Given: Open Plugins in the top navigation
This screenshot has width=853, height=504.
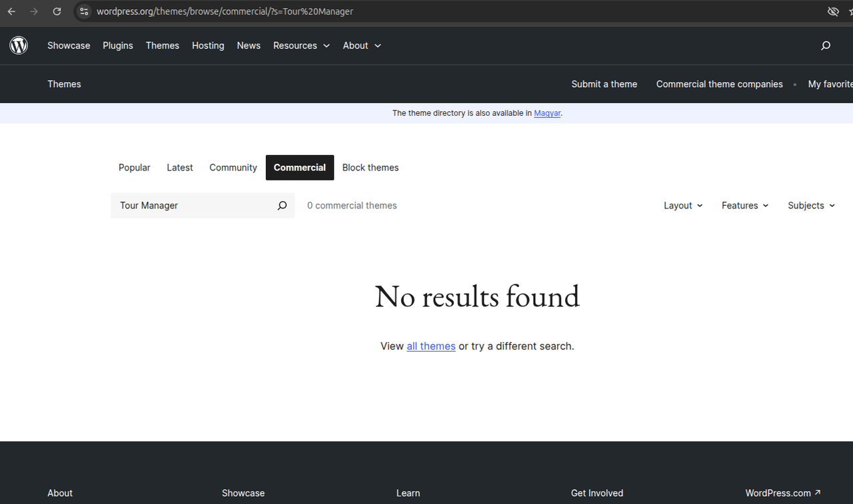Looking at the screenshot, I should [x=118, y=45].
